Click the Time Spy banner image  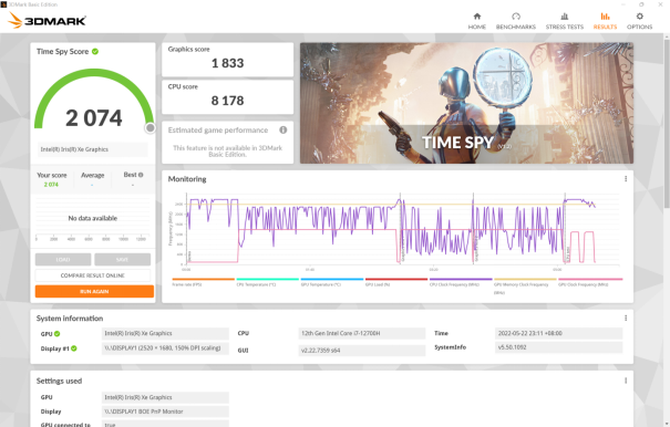click(467, 103)
